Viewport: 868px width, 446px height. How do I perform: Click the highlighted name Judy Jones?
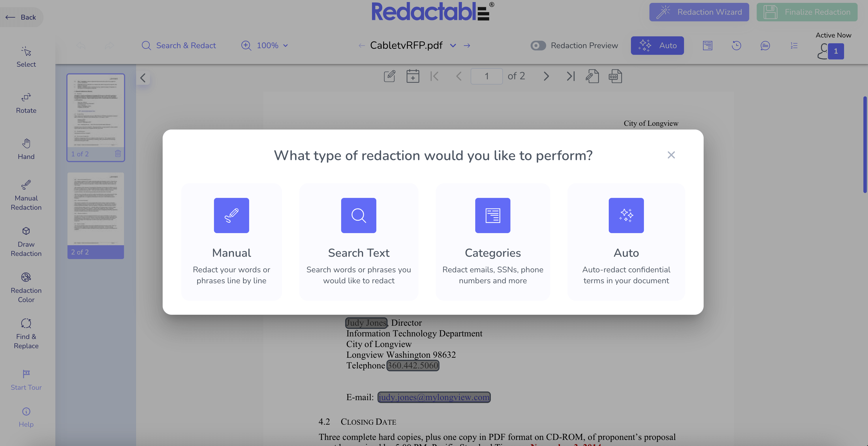coord(366,323)
